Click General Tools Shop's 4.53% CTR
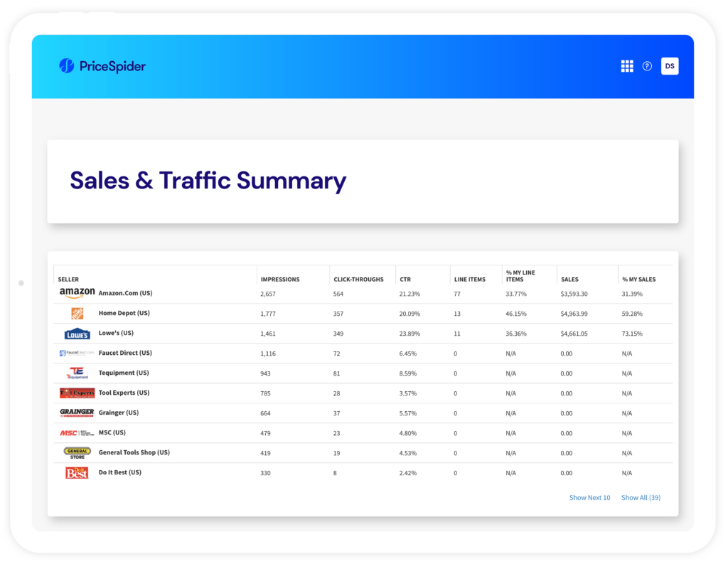Image resolution: width=728 pixels, height=569 pixels. [407, 453]
